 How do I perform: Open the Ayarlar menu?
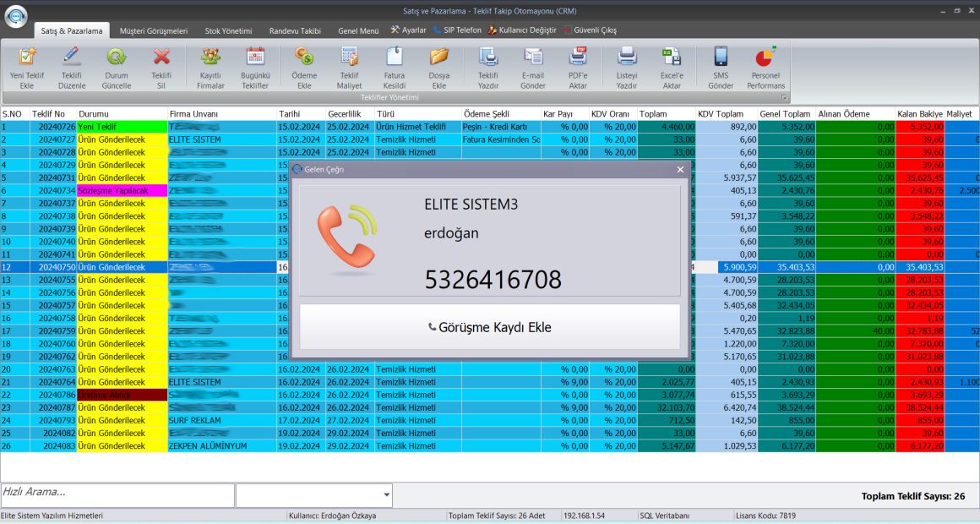411,30
